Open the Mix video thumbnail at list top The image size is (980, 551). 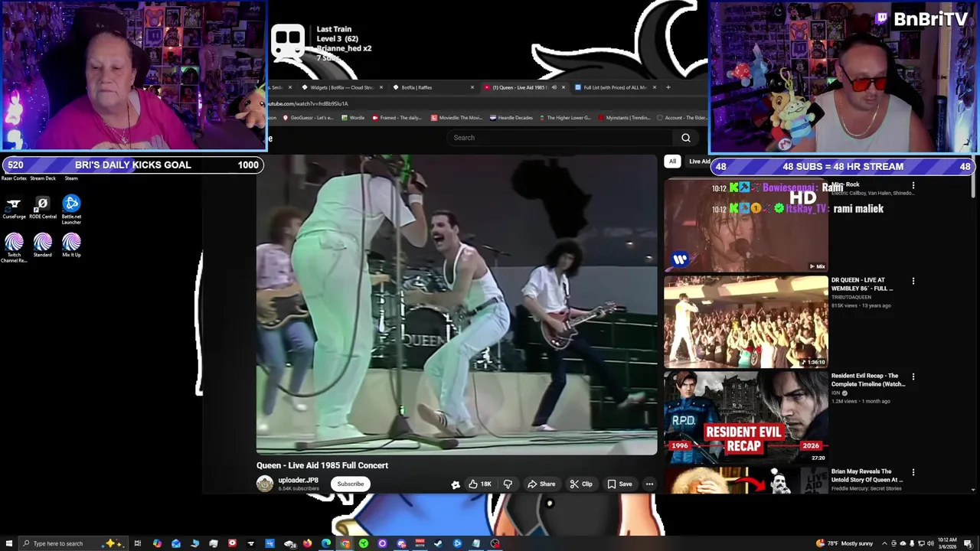(x=746, y=227)
